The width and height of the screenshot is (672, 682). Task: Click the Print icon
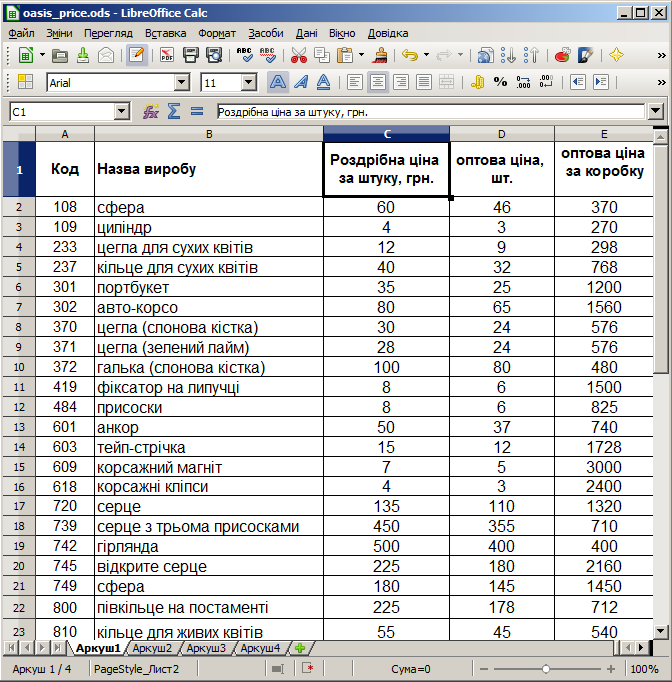pos(191,55)
